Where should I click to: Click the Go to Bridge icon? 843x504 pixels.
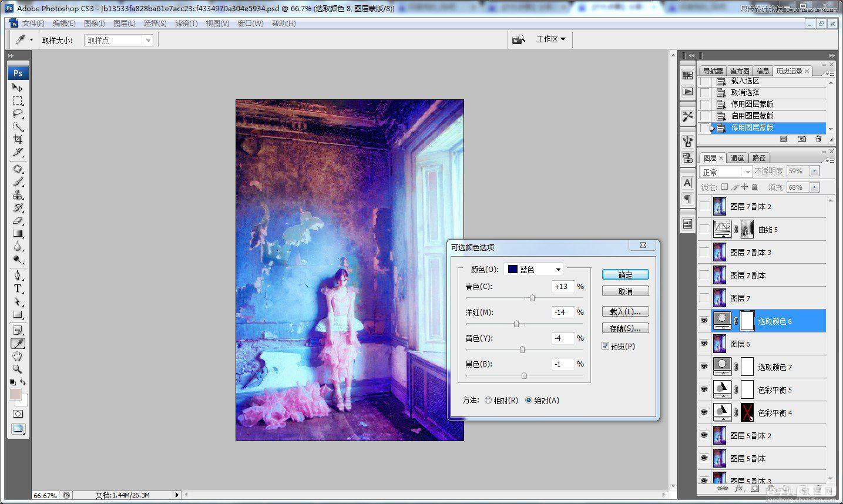tap(518, 39)
